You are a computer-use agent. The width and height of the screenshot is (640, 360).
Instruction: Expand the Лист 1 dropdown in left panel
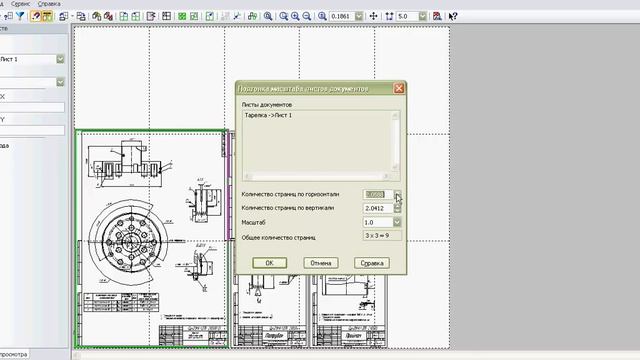(60, 59)
